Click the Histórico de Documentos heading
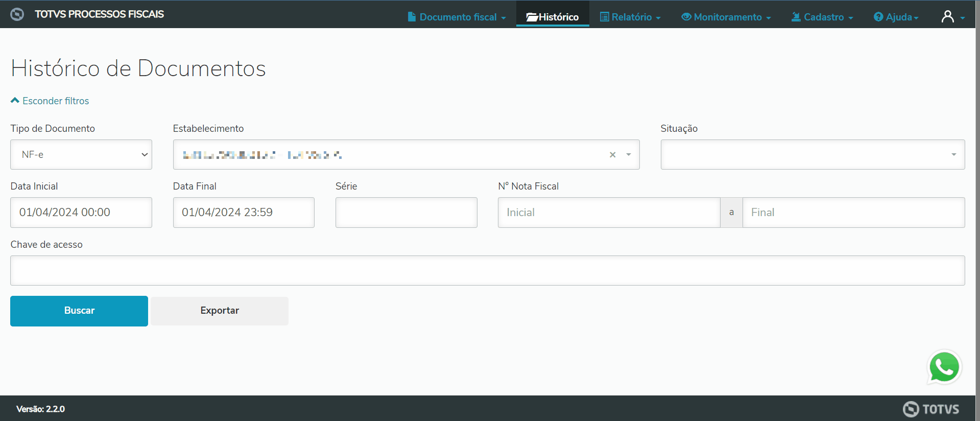The width and height of the screenshot is (980, 421). pyautogui.click(x=138, y=68)
